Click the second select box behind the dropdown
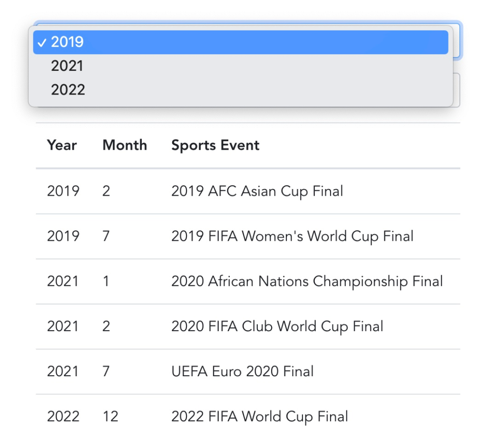Viewport: 487px width, 448px height. tap(457, 90)
